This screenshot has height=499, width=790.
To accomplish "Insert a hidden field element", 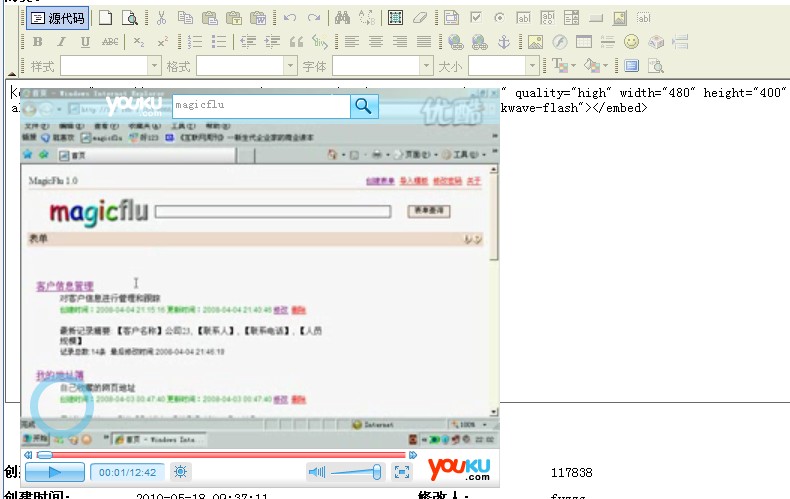I will pos(644,18).
